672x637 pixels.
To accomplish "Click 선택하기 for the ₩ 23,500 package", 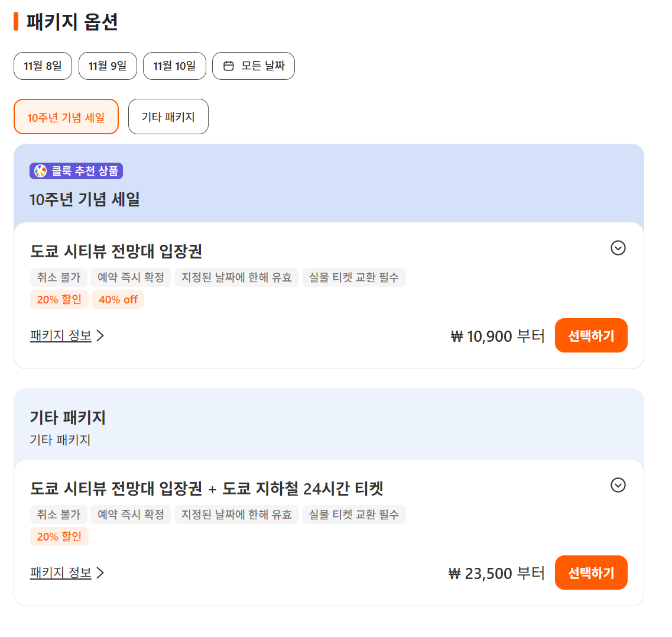I will (x=591, y=573).
